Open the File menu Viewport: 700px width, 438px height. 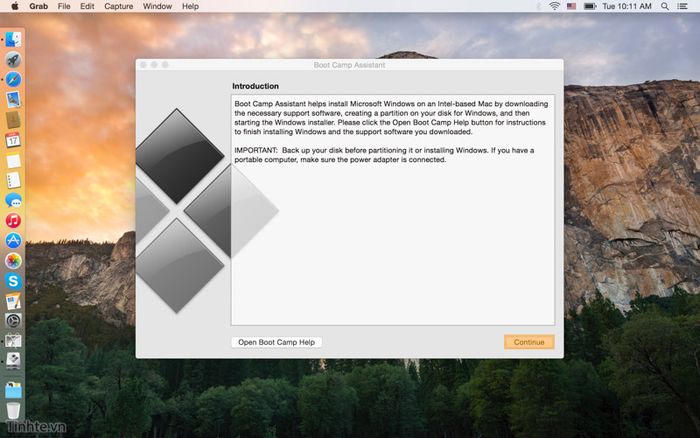click(x=64, y=6)
